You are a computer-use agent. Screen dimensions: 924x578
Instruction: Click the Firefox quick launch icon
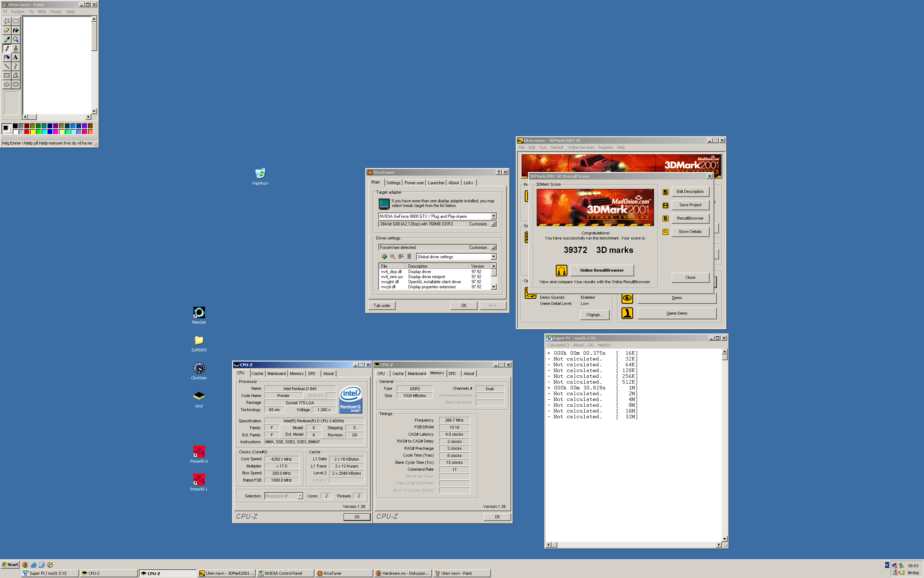25,565
